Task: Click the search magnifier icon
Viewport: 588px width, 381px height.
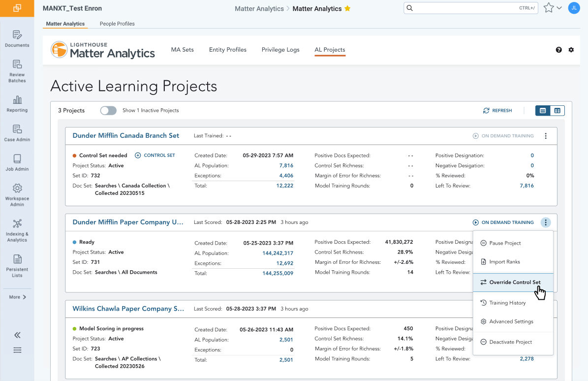Action: pos(410,8)
